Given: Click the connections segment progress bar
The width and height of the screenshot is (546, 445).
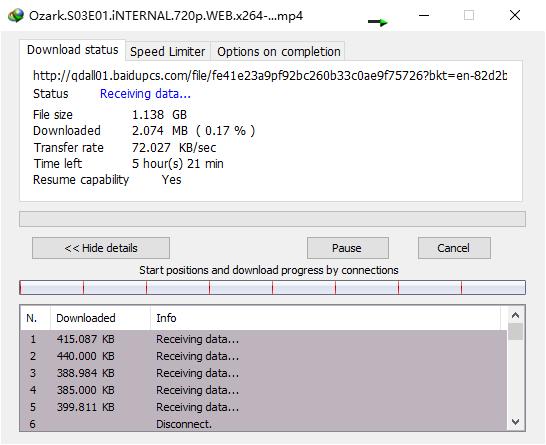Looking at the screenshot, I should coord(272,288).
